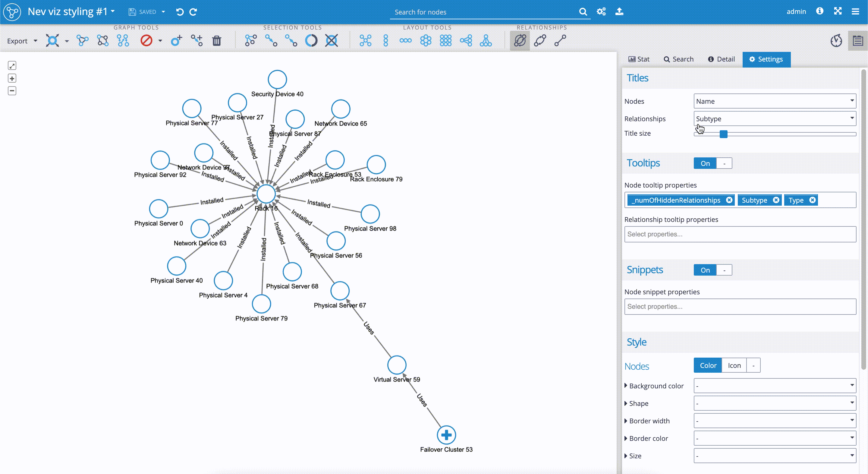Click the Icon button under Nodes style
868x474 pixels.
[734, 365]
